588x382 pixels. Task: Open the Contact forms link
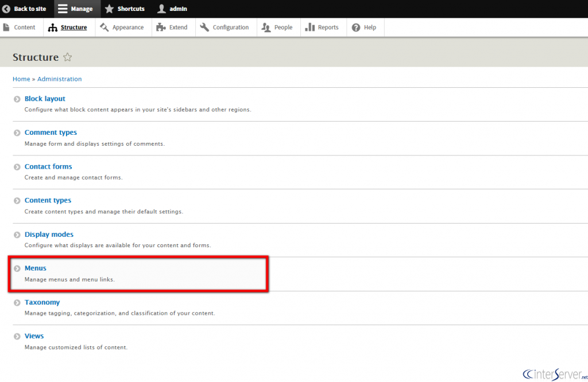pos(48,166)
